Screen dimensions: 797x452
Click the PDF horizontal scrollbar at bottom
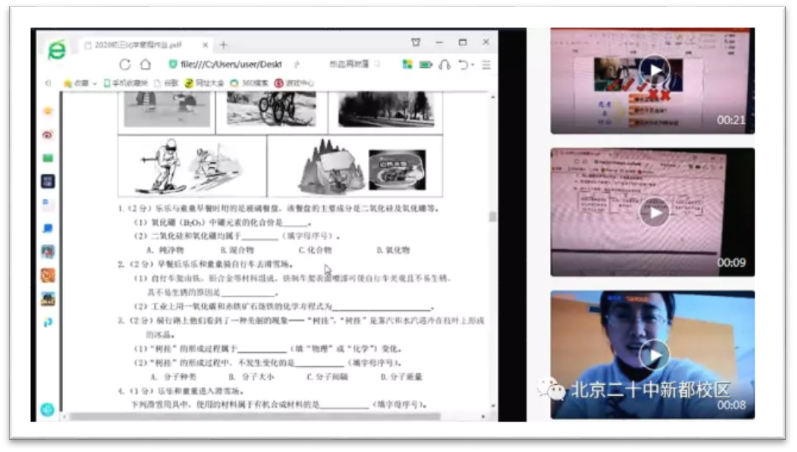(254, 416)
